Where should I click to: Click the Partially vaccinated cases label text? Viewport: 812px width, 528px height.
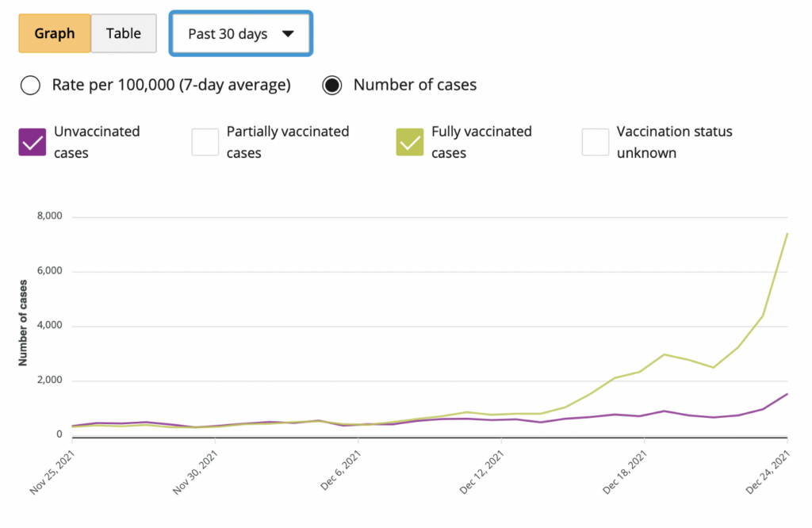click(x=287, y=142)
